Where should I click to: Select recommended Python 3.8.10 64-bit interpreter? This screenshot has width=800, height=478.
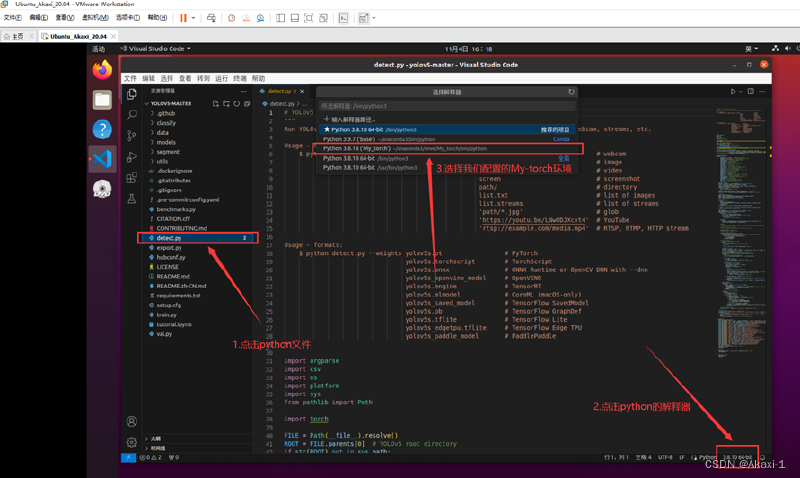pyautogui.click(x=448, y=130)
